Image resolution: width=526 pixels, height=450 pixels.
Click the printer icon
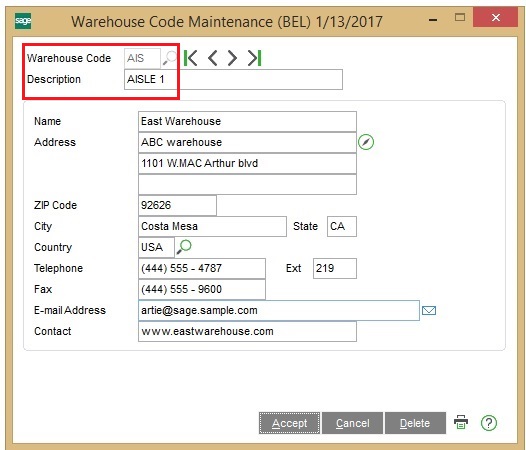[x=461, y=422]
